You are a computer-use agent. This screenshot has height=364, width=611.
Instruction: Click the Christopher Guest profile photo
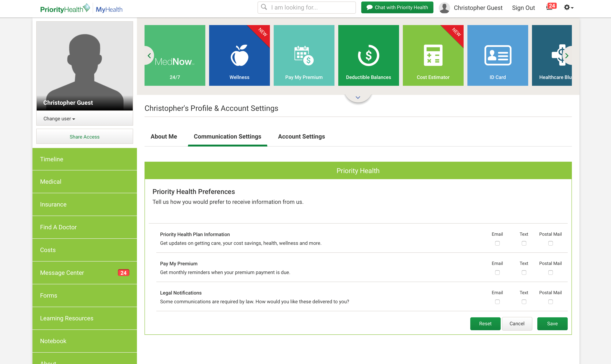tap(85, 66)
